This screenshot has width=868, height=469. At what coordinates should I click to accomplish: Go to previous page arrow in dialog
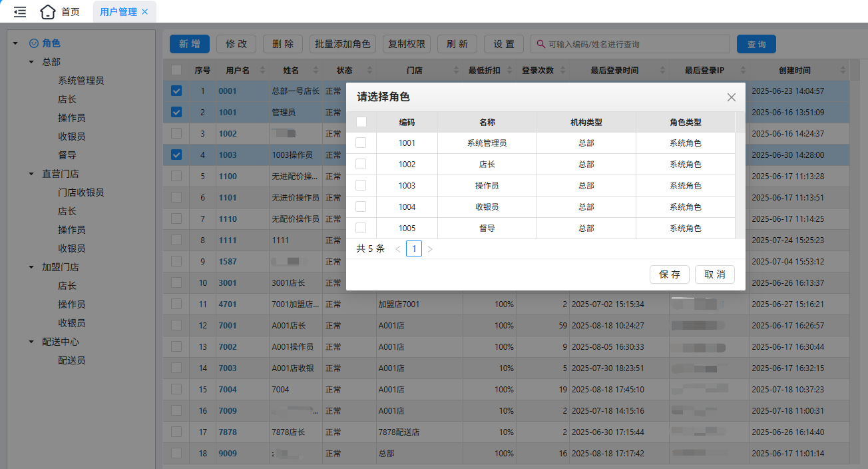[x=398, y=249]
